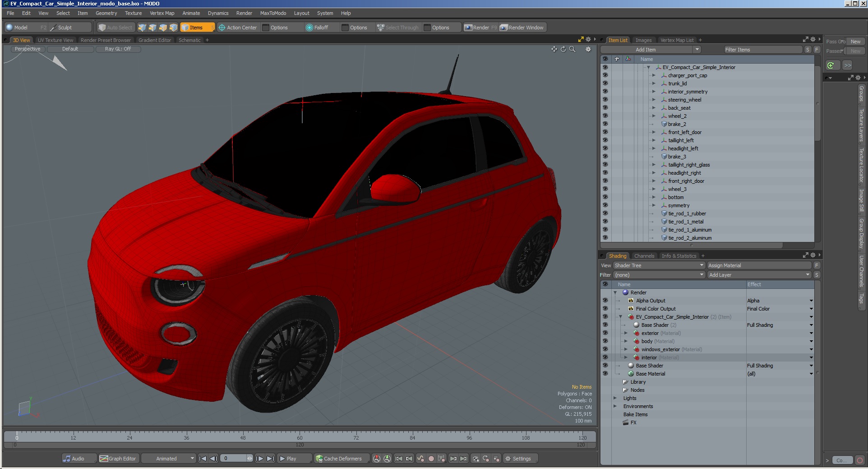Click Assign Material button
The image size is (868, 469).
coord(759,265)
